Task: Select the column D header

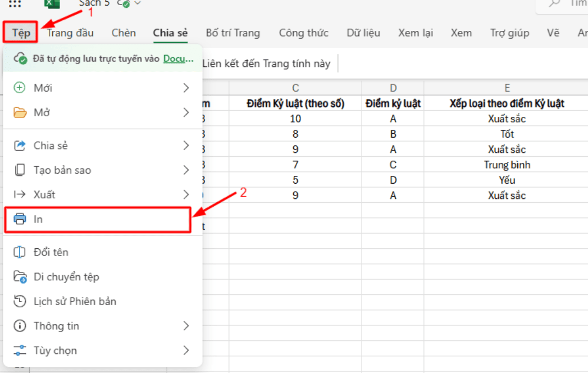Action: click(393, 88)
